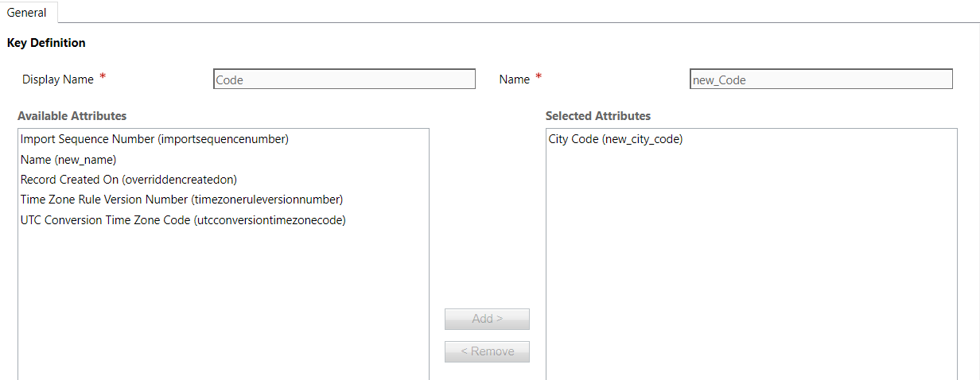
Task: Click the Selected Attributes heading
Action: [597, 116]
